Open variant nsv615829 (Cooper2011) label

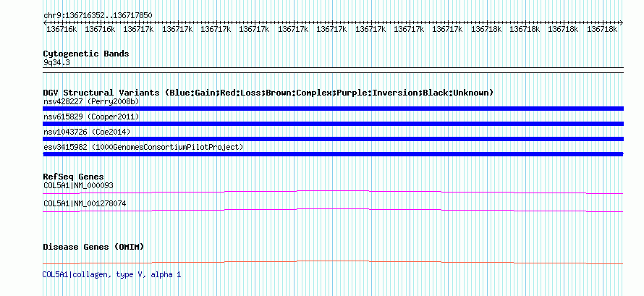coord(91,117)
